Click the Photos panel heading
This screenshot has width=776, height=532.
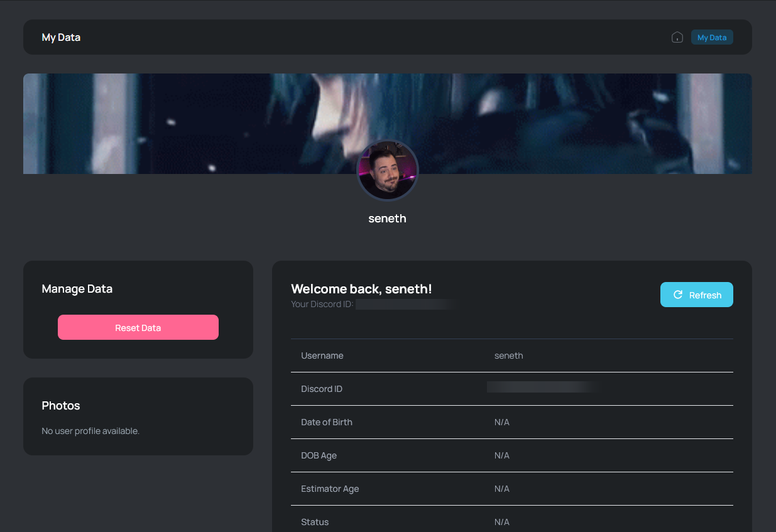61,406
